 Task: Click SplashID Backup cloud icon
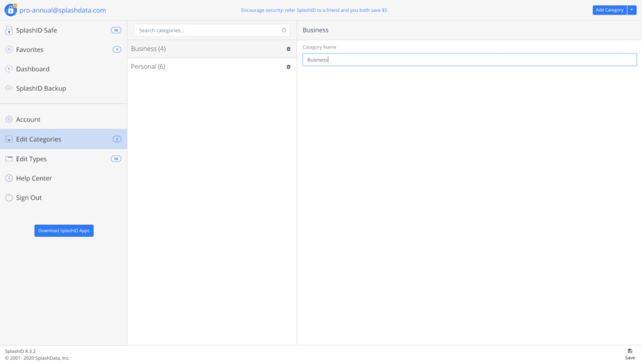tap(9, 88)
